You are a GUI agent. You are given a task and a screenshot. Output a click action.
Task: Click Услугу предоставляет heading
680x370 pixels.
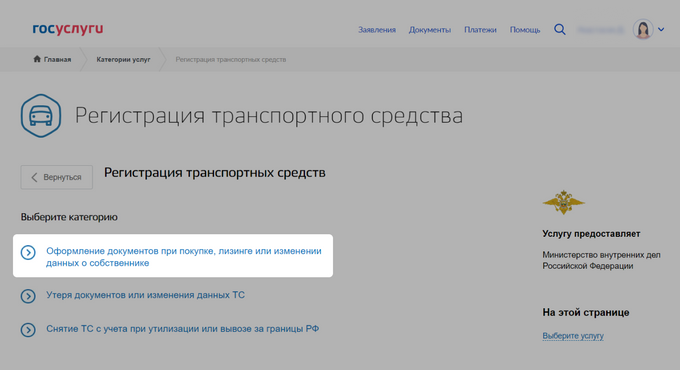click(x=591, y=234)
